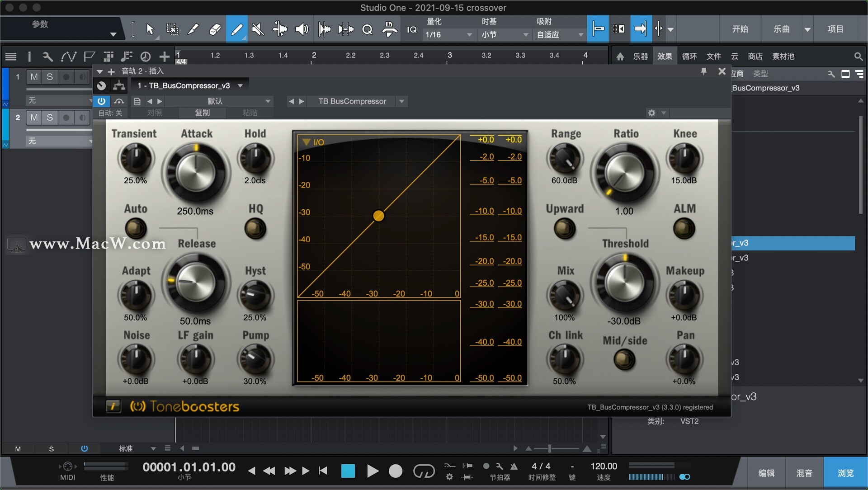Select the Split tool

[x=193, y=29]
